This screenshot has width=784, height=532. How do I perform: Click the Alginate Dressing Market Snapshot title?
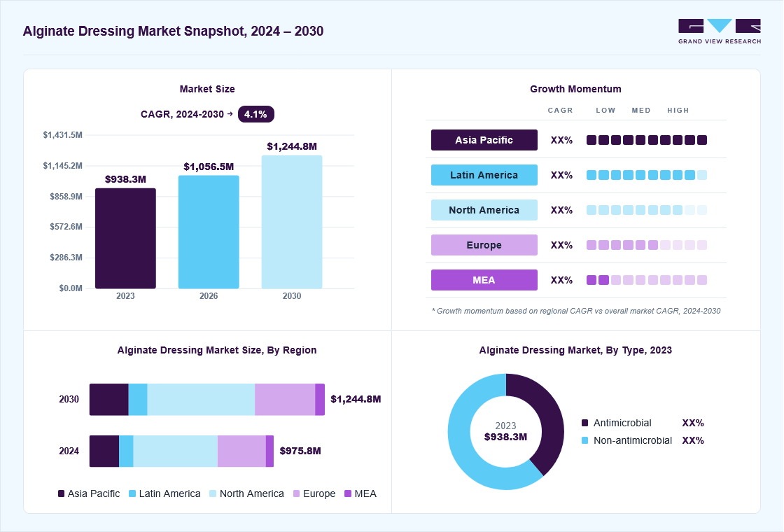click(173, 31)
